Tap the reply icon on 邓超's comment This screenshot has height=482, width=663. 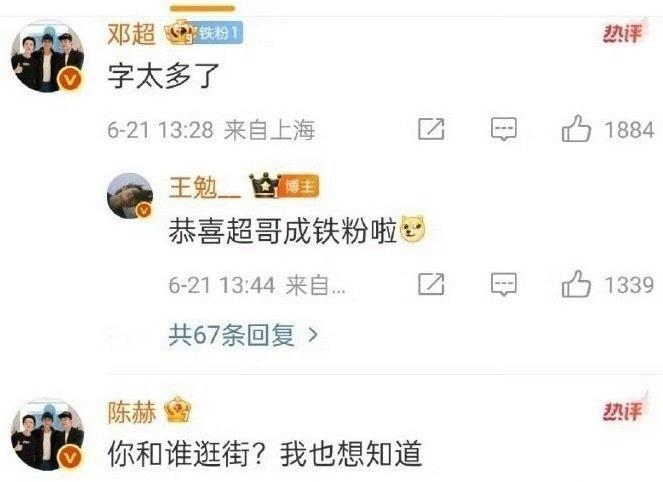[504, 129]
